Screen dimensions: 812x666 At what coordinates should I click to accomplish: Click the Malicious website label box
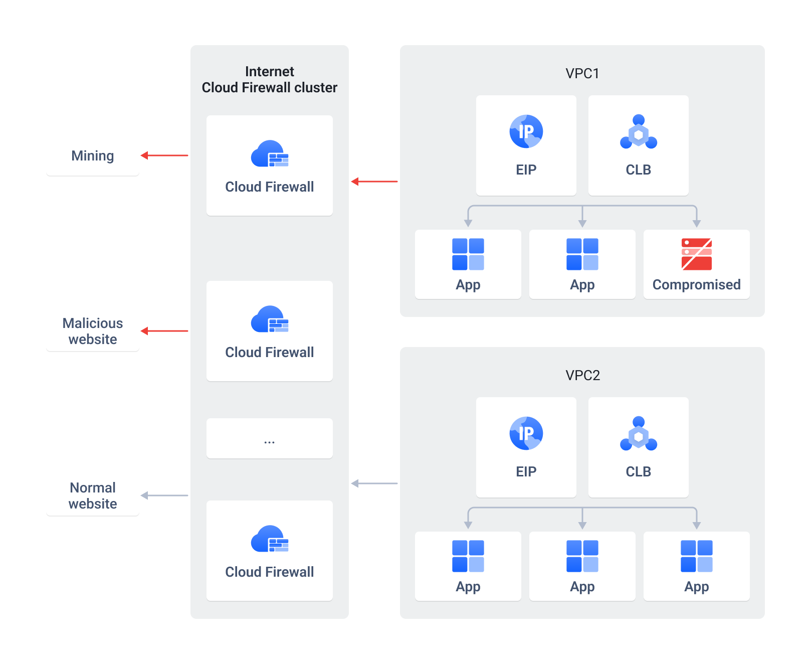point(93,331)
